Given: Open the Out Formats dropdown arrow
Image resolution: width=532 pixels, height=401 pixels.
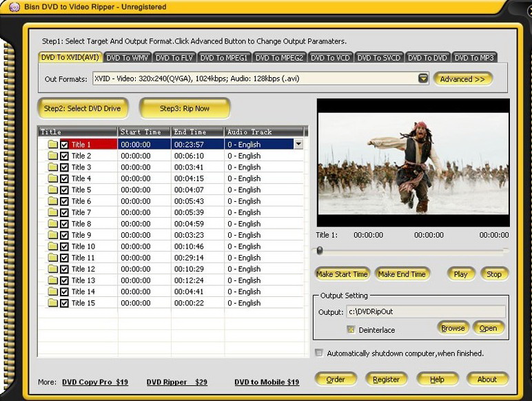Looking at the screenshot, I should [x=423, y=79].
